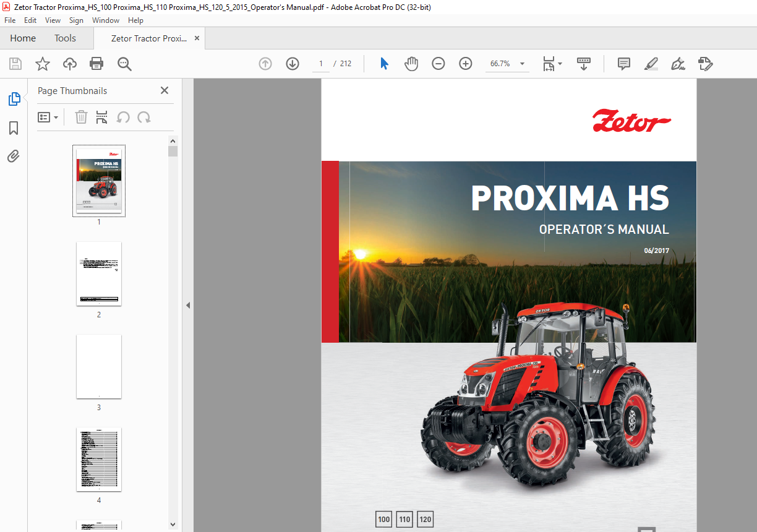
Task: Click the OPERATOR'S MANUAL text
Action: (604, 230)
